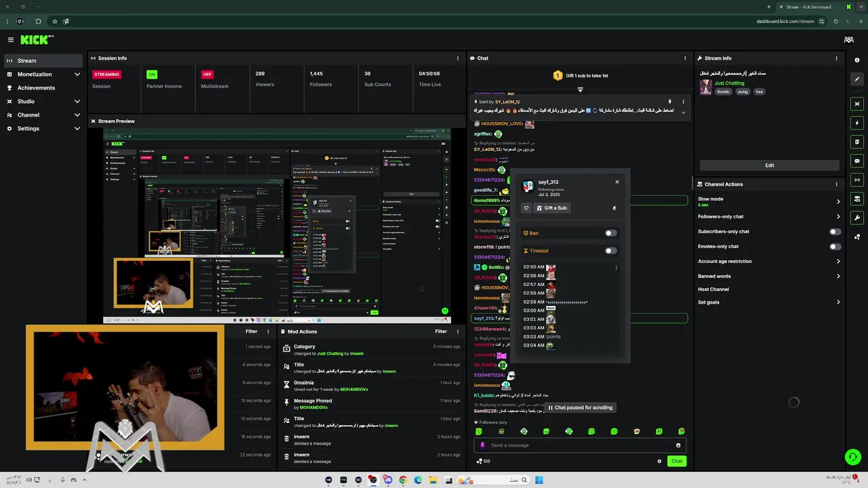Click the chat bubble icon in right sidebar
The height and width of the screenshot is (488, 868).
(857, 161)
